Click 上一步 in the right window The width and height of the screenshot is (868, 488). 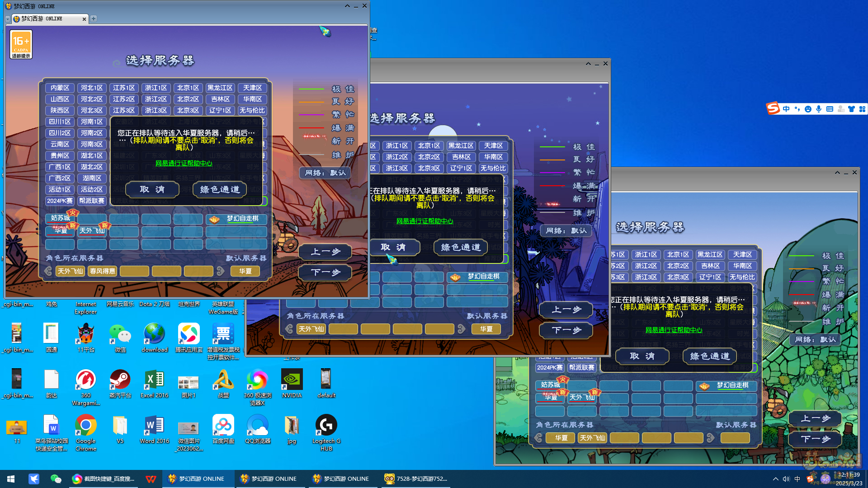[x=816, y=418]
